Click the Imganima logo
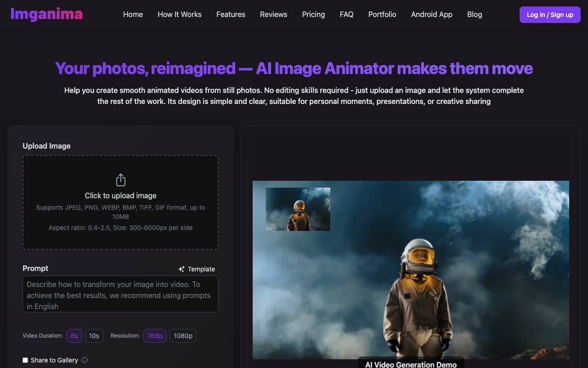The image size is (588, 368). click(x=46, y=14)
